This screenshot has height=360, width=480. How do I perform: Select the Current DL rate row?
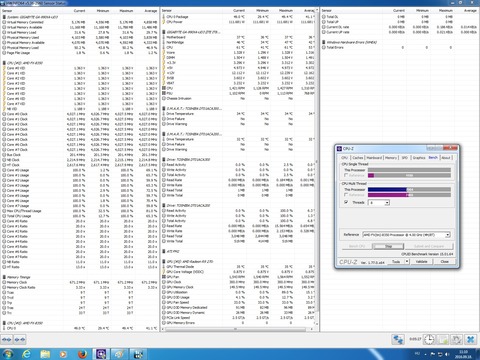pyautogui.click(x=400, y=27)
